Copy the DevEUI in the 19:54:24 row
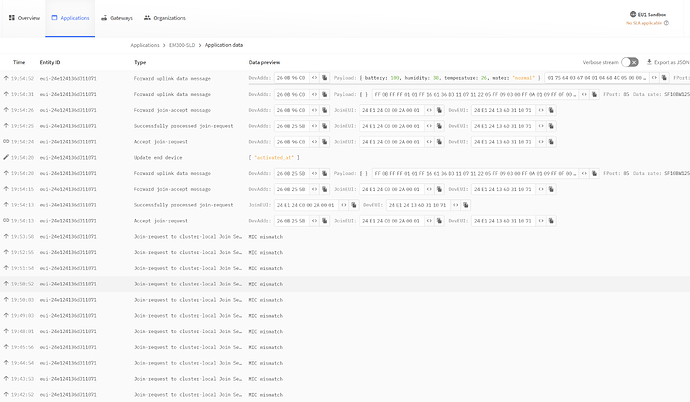690x402 pixels. (551, 142)
